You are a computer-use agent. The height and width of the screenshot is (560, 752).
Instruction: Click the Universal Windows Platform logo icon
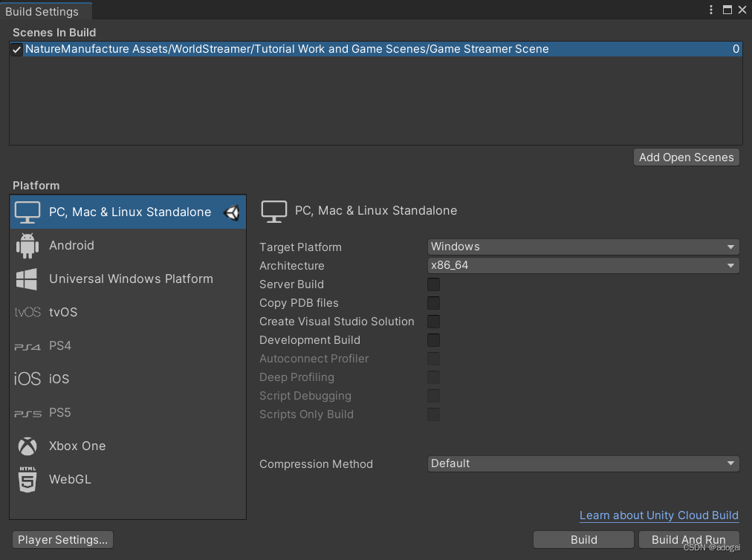27,279
